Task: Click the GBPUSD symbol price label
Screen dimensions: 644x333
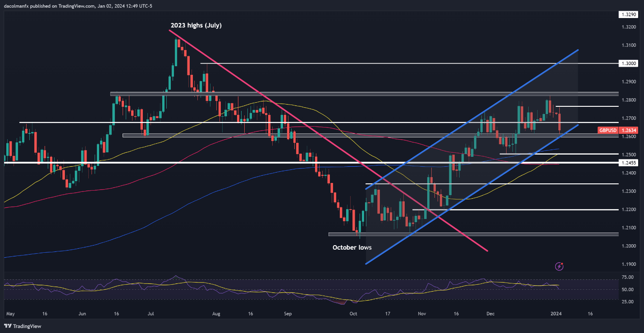Action: click(x=607, y=130)
